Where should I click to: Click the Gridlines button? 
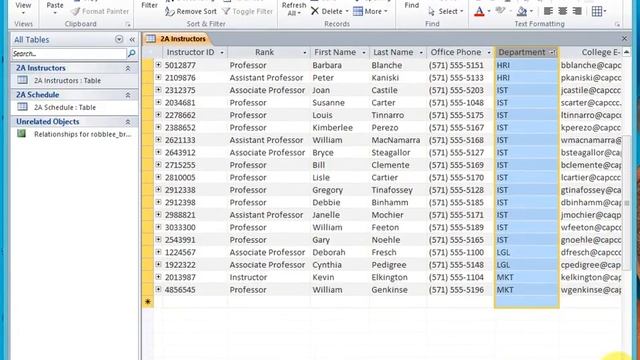(x=597, y=11)
